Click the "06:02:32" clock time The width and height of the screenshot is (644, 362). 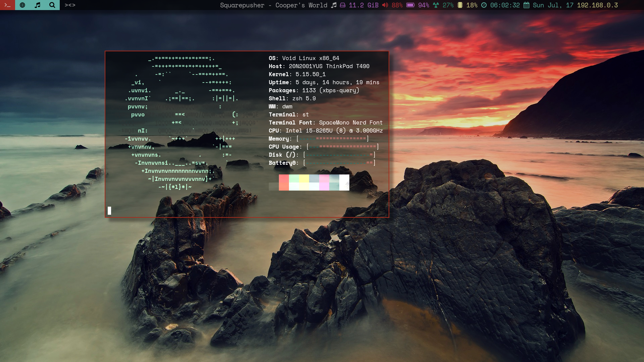pos(505,5)
